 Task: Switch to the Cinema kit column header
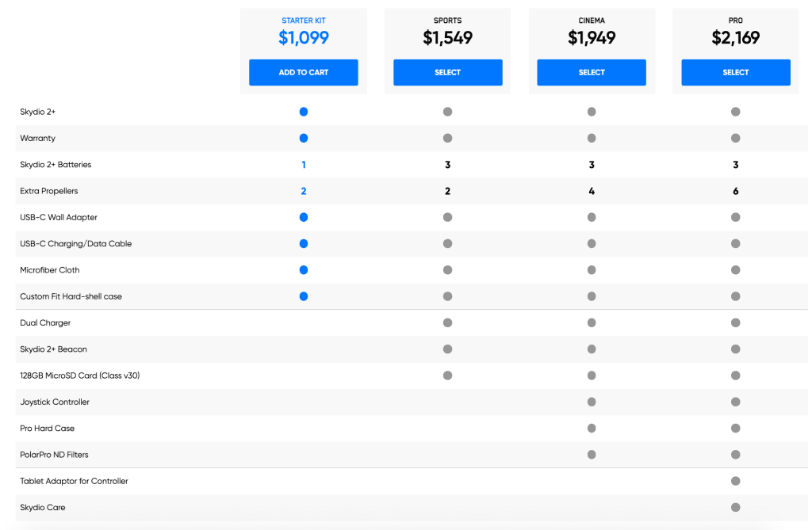pos(592,21)
